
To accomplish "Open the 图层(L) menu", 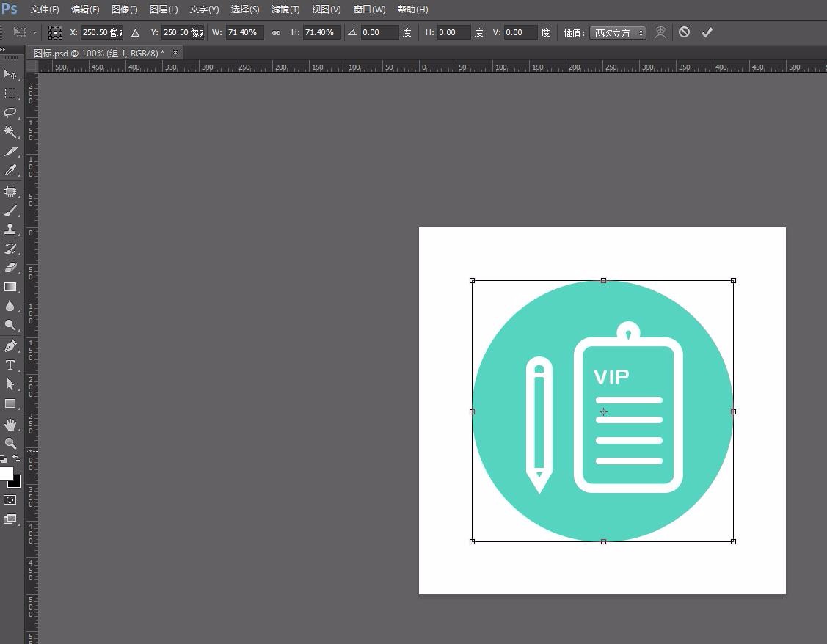I will click(164, 10).
